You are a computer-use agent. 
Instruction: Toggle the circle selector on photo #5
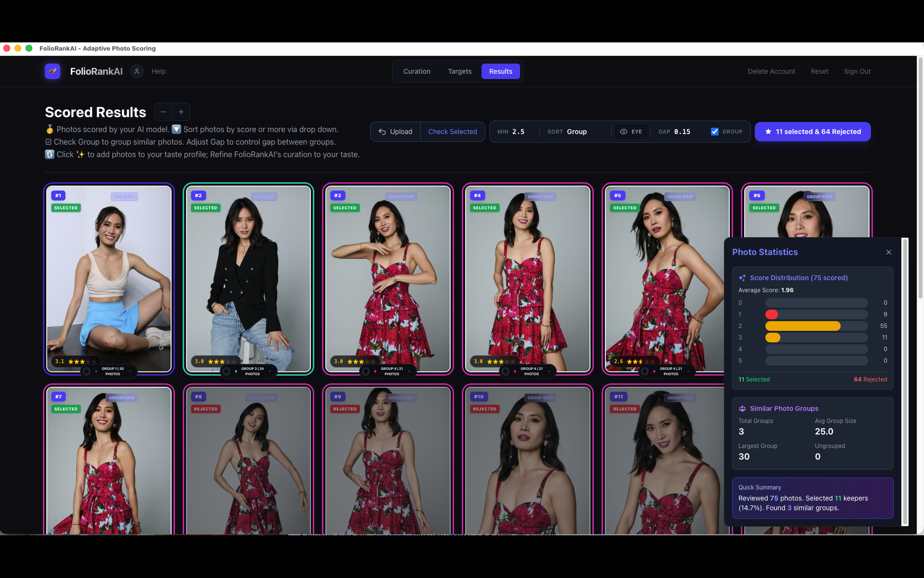point(645,371)
